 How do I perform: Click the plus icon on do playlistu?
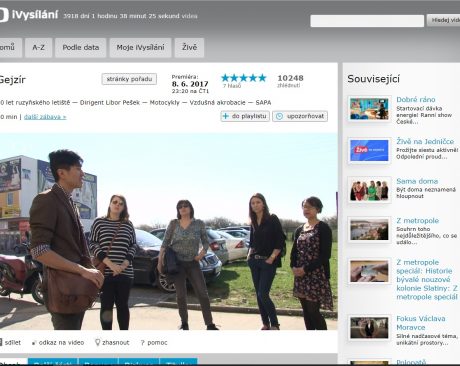(x=226, y=116)
